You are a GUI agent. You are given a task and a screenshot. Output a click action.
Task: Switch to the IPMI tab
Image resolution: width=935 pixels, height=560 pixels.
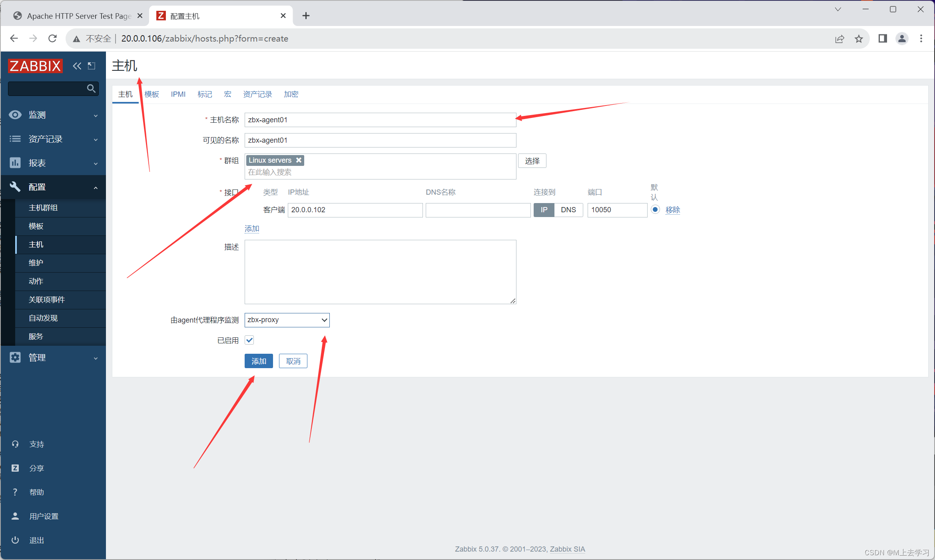pyautogui.click(x=178, y=94)
